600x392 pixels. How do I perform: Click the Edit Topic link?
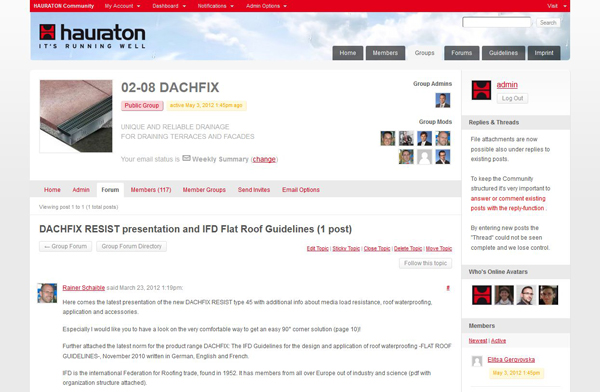(318, 248)
